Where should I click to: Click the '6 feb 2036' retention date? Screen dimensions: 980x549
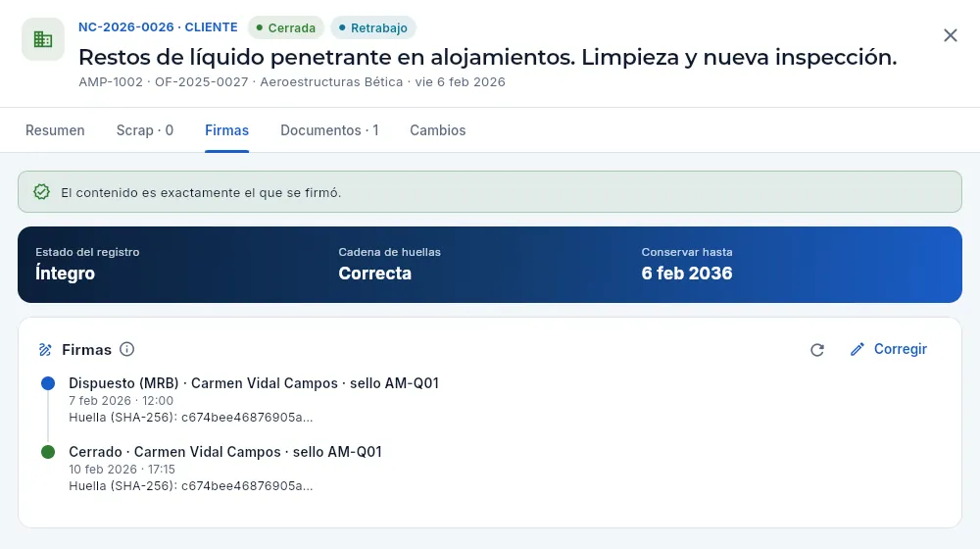[687, 274]
